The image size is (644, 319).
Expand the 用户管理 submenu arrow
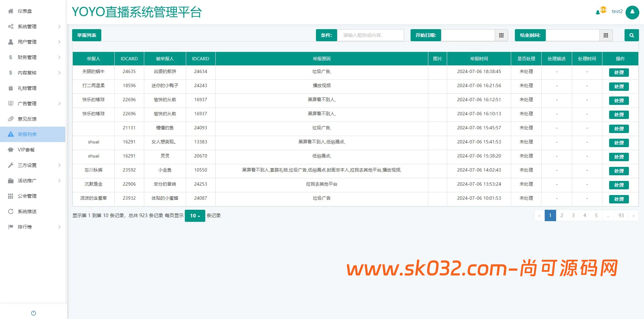click(x=59, y=42)
